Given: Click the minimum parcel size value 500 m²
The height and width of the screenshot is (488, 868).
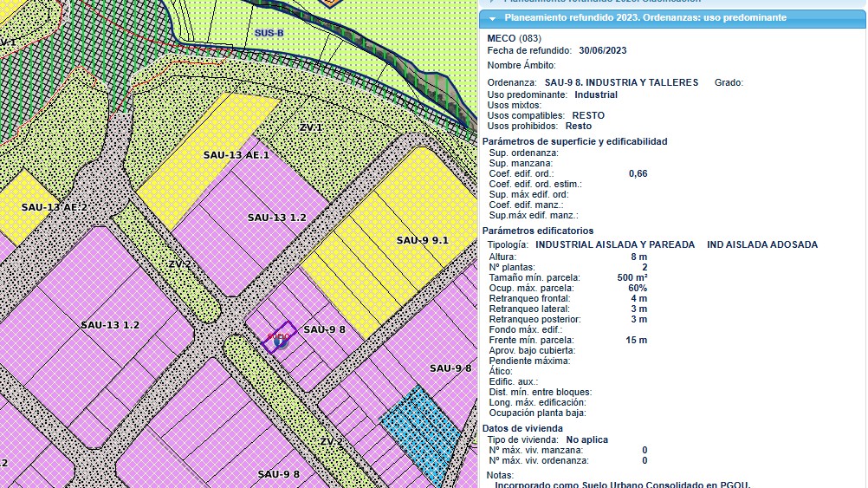Looking at the screenshot, I should [632, 277].
